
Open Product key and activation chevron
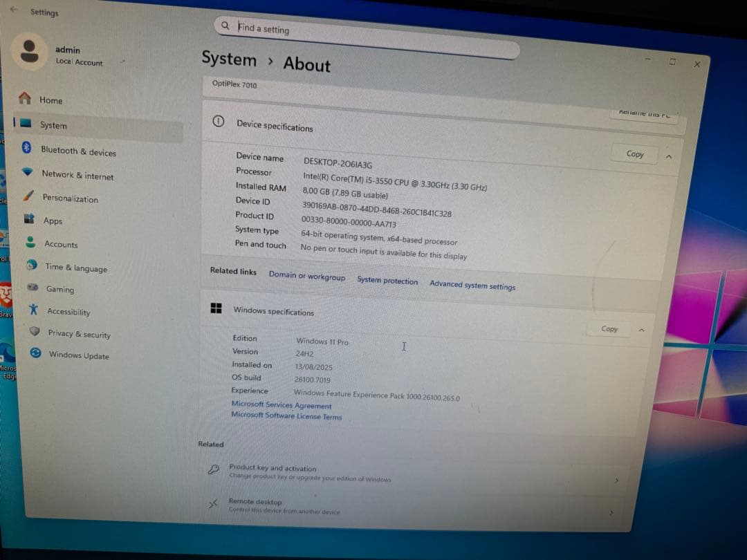(616, 480)
